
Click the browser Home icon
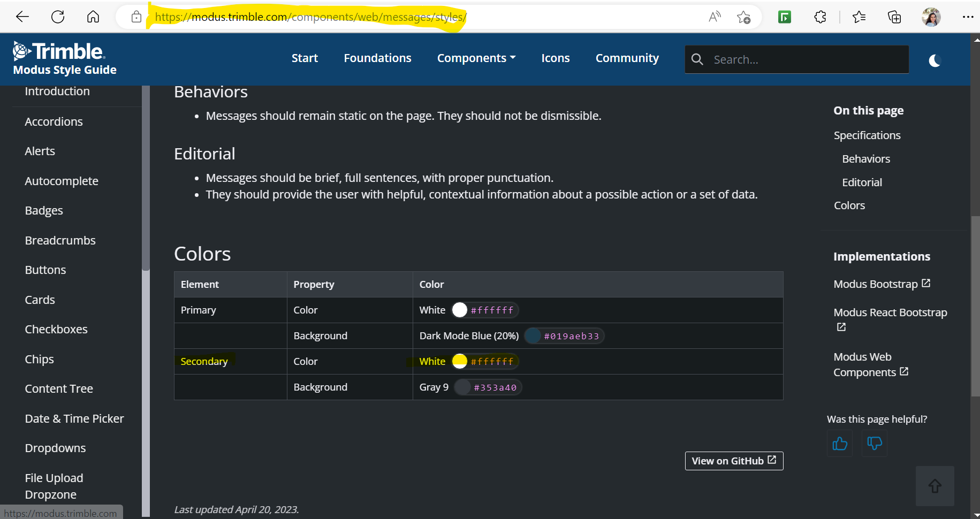tap(93, 17)
